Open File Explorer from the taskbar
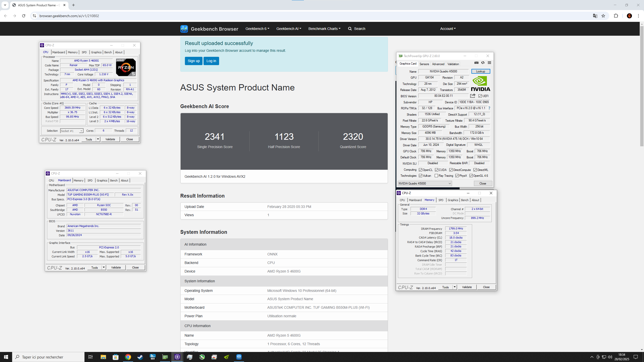The image size is (644, 362). 103,357
